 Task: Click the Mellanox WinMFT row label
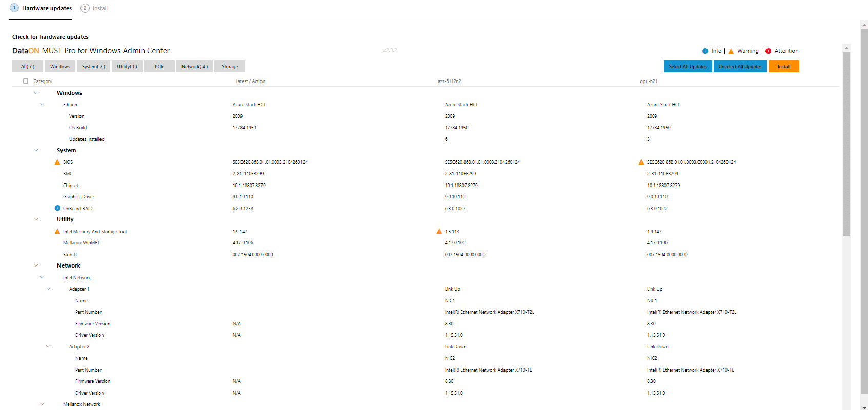(82, 243)
